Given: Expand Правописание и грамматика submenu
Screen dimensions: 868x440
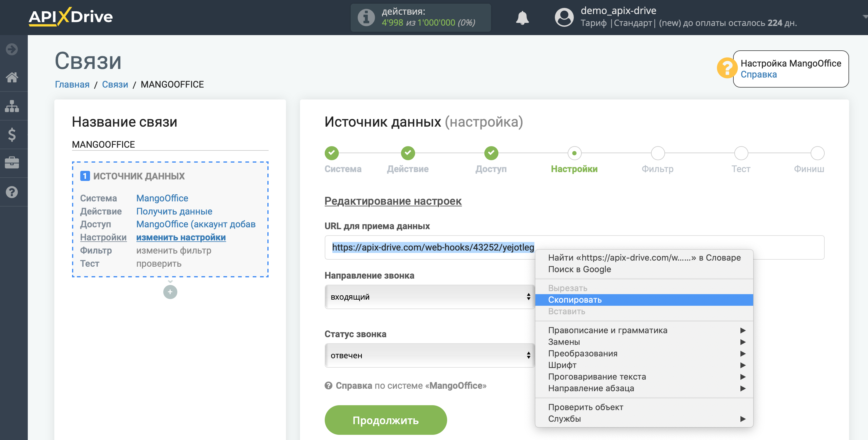Looking at the screenshot, I should [x=644, y=330].
